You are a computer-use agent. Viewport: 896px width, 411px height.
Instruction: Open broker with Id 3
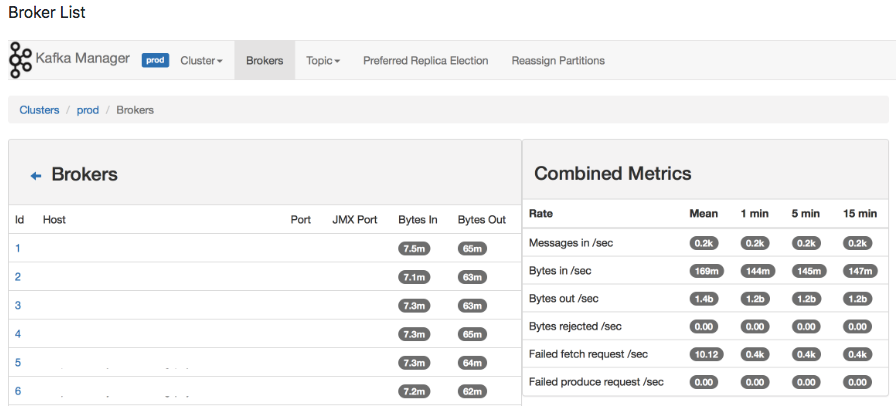pos(18,305)
